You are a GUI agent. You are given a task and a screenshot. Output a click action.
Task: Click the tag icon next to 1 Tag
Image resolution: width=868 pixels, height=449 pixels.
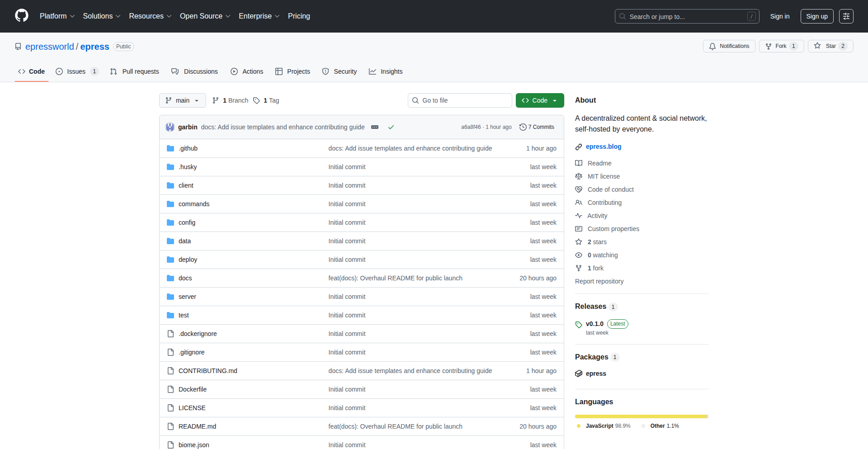[256, 100]
